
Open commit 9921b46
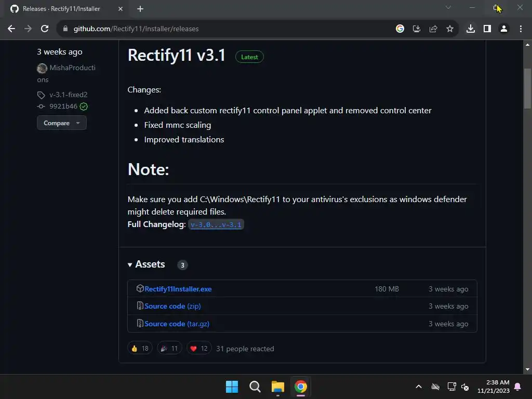pyautogui.click(x=63, y=106)
